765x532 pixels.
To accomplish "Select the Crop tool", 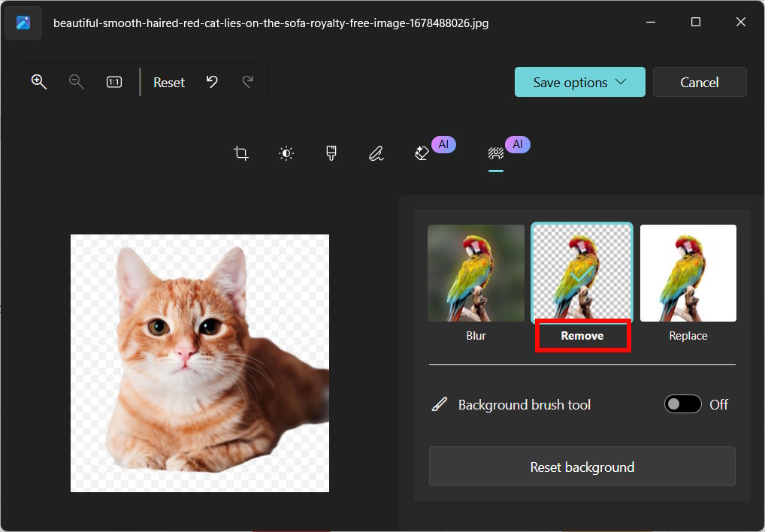I will (x=240, y=153).
